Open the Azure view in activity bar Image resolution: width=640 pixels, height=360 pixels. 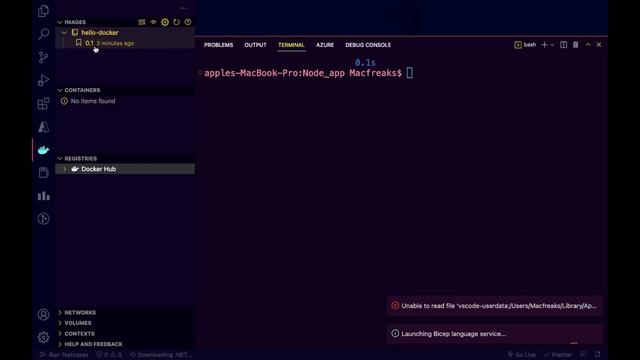43,127
